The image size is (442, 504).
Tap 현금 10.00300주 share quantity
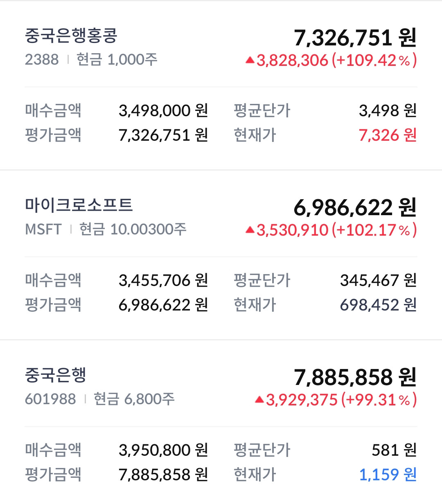(133, 229)
